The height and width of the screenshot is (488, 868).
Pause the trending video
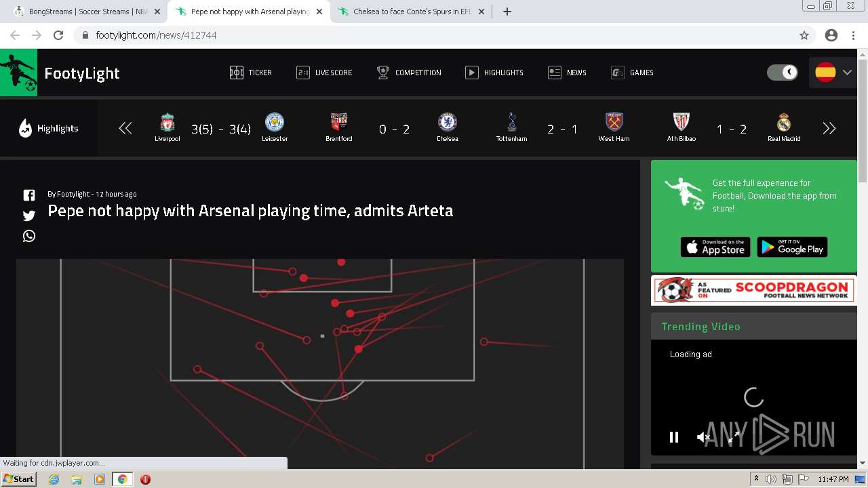coord(674,437)
